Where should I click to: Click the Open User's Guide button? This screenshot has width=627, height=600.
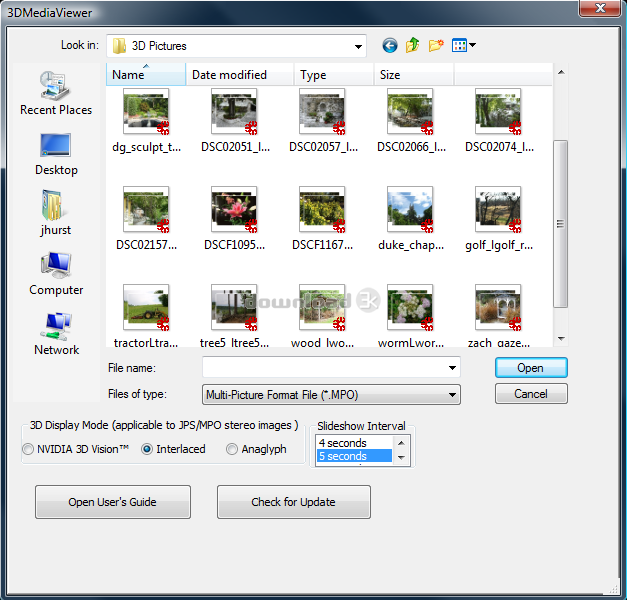tap(112, 502)
